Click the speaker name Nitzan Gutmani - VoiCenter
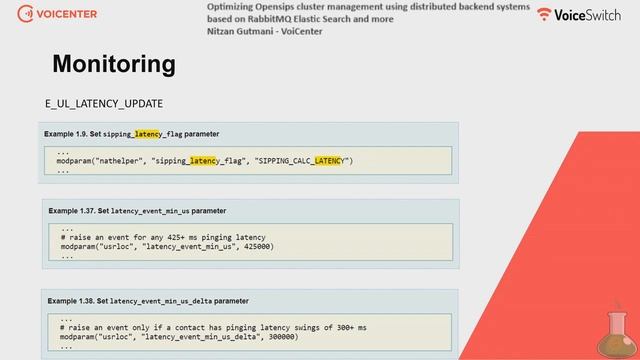 click(x=264, y=31)
